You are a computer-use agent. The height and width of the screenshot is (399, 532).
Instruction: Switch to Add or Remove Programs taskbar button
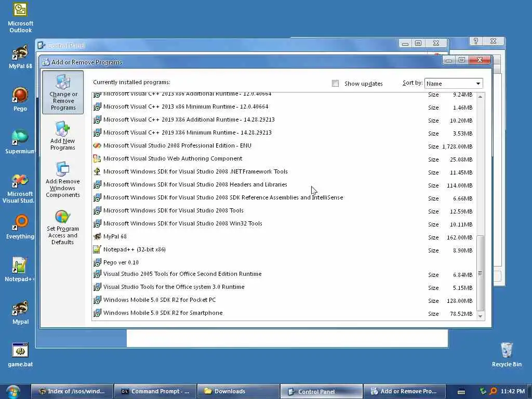[404, 391]
